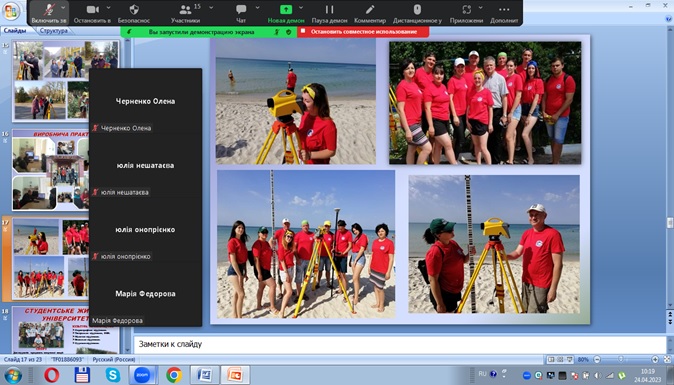Unmute microphone in Zoom toolbar

[x=49, y=9]
